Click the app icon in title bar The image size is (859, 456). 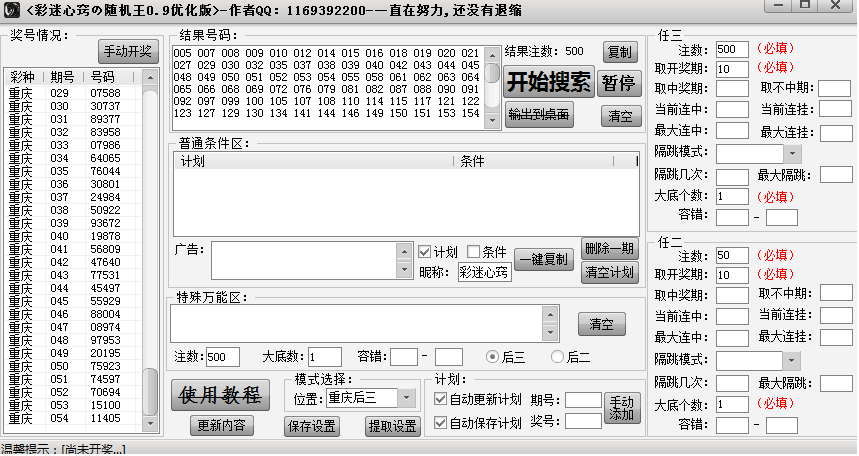click(x=12, y=9)
